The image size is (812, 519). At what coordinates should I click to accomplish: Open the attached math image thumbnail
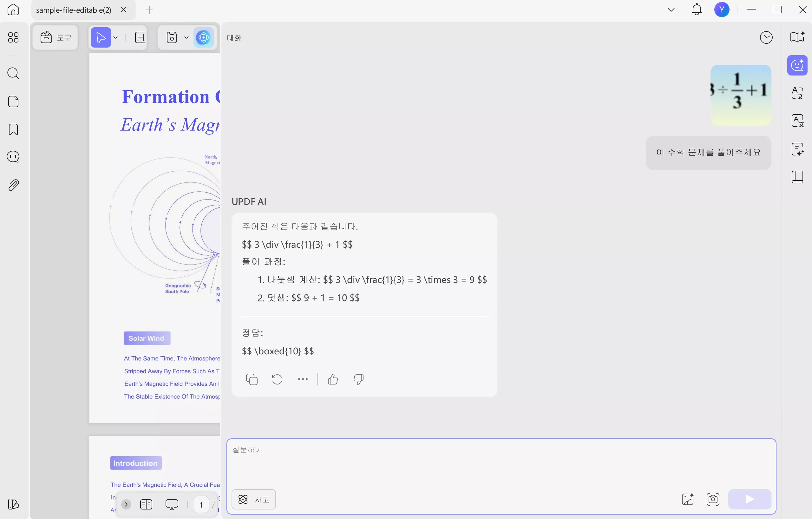(x=741, y=95)
